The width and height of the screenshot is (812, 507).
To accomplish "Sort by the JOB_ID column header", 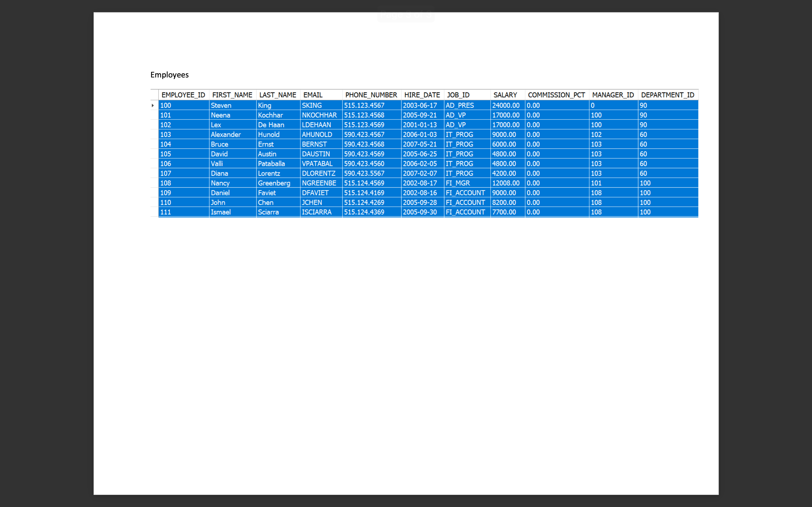I will 458,95.
